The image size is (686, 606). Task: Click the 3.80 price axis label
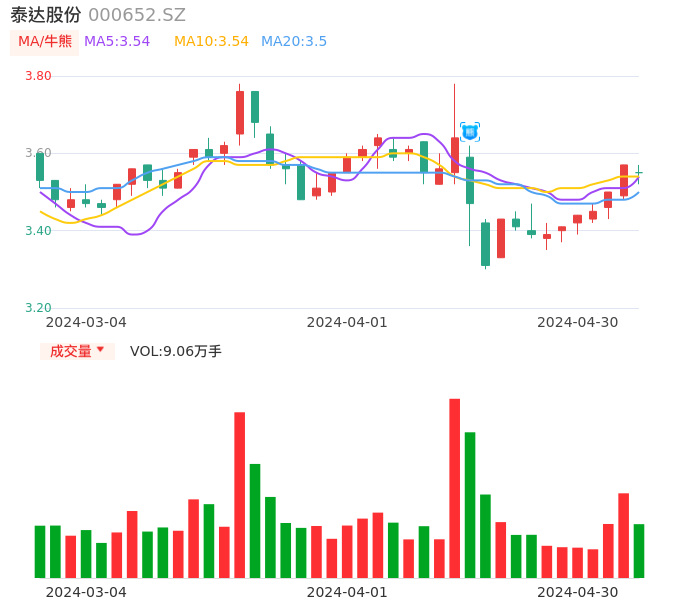38,76
